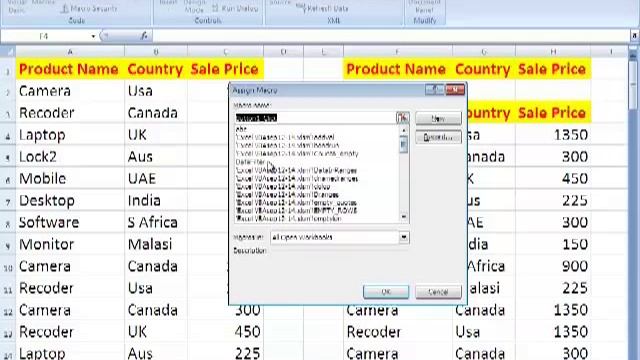Click macro list scroll up arrow
This screenshot has height=360, width=640.
404,130
